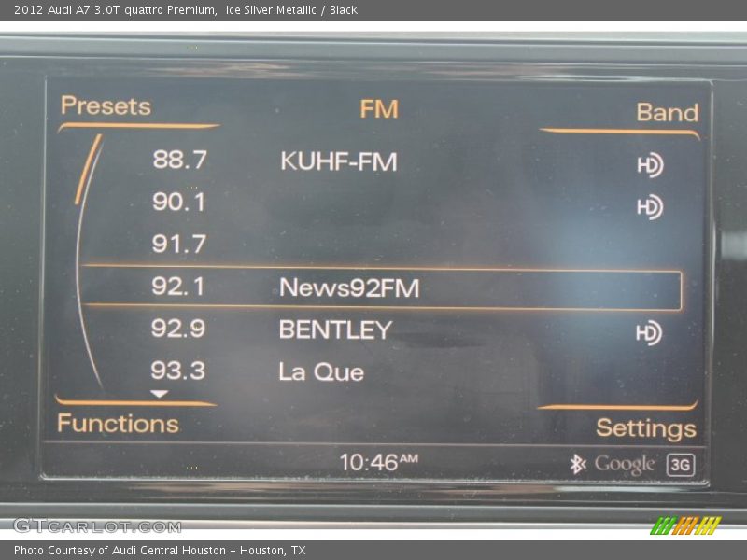Open the Functions menu
747x560 pixels.
pos(118,424)
